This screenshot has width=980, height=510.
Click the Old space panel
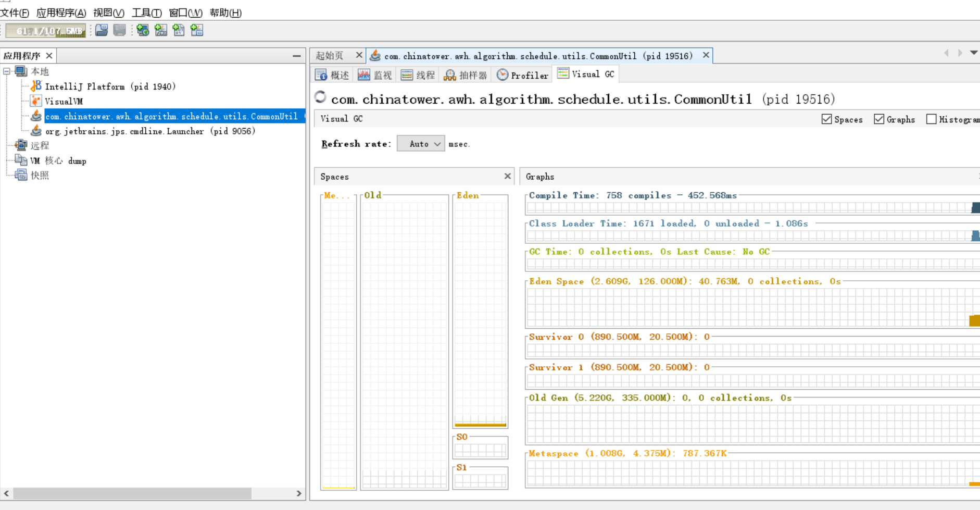click(405, 343)
